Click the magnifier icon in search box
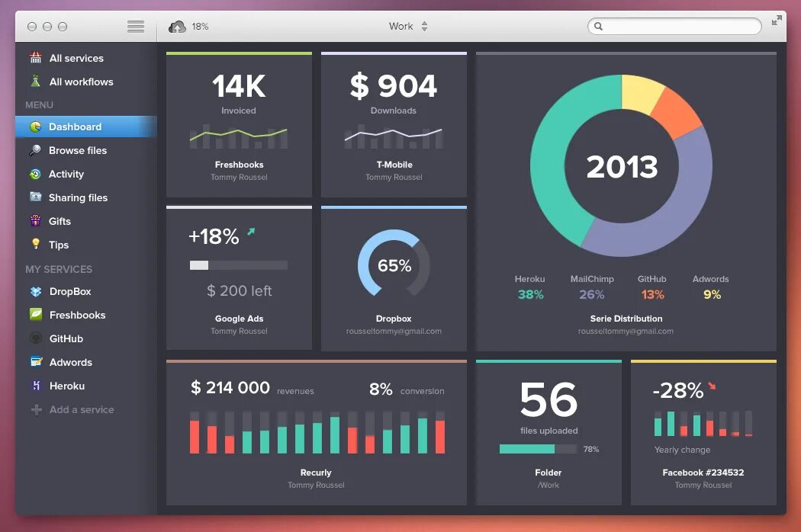The image size is (801, 532). click(598, 27)
